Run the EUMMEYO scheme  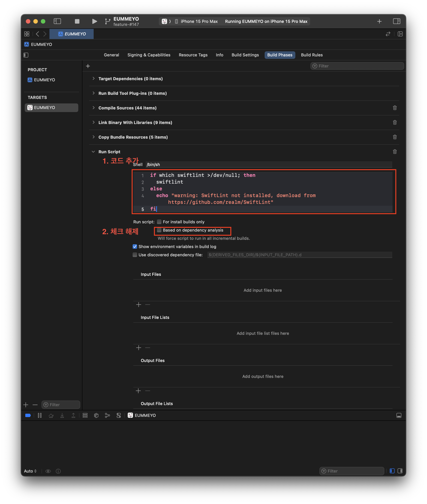tap(95, 21)
